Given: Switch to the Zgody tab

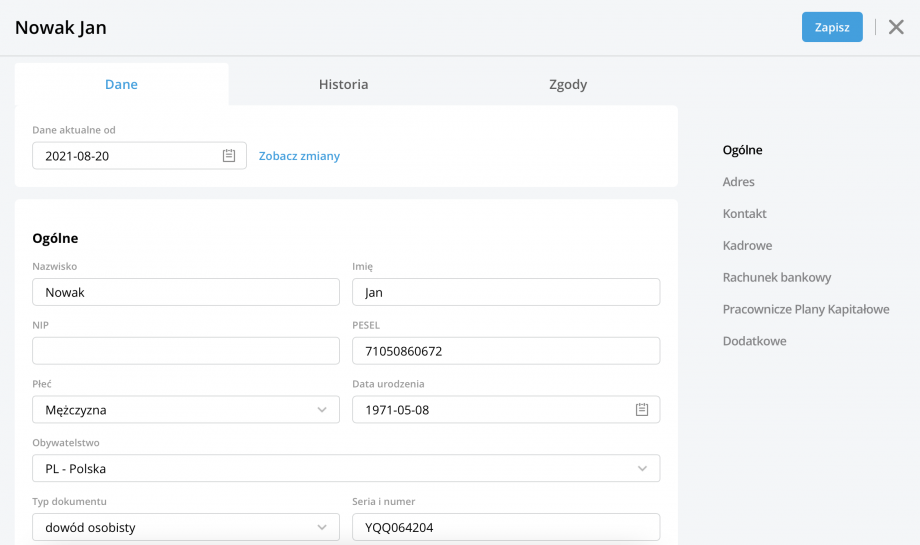Looking at the screenshot, I should tap(568, 85).
